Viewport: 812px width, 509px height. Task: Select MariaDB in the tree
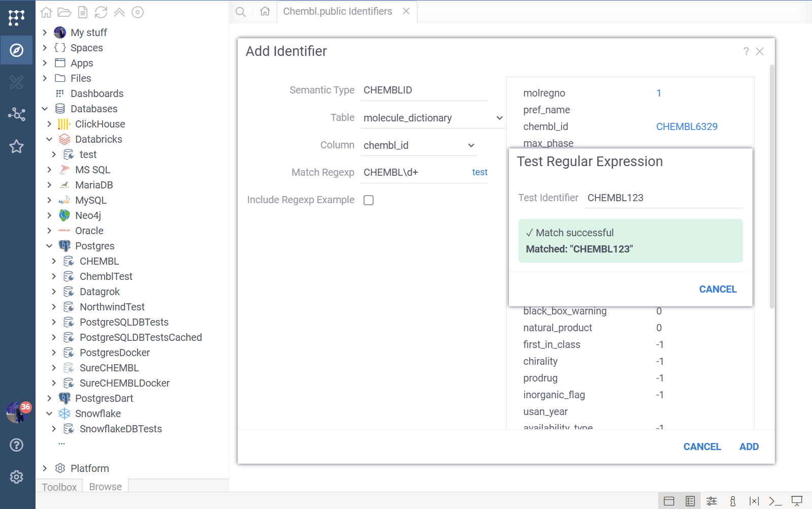tap(94, 185)
